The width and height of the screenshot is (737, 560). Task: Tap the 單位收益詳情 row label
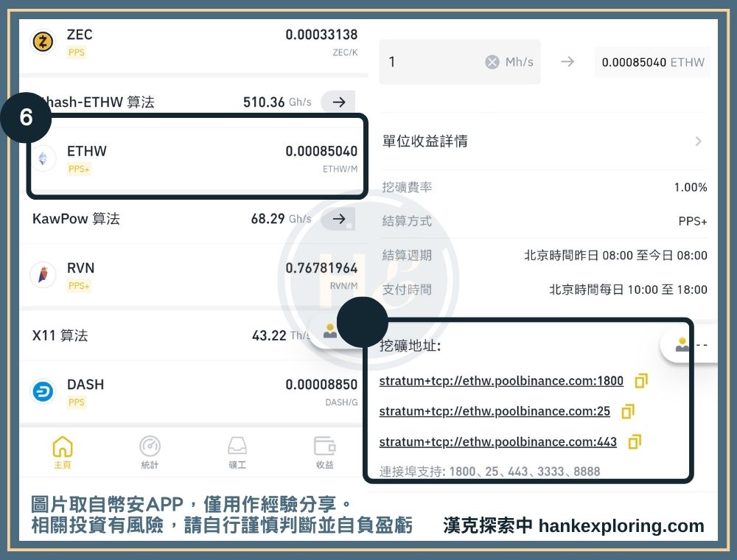point(425,141)
